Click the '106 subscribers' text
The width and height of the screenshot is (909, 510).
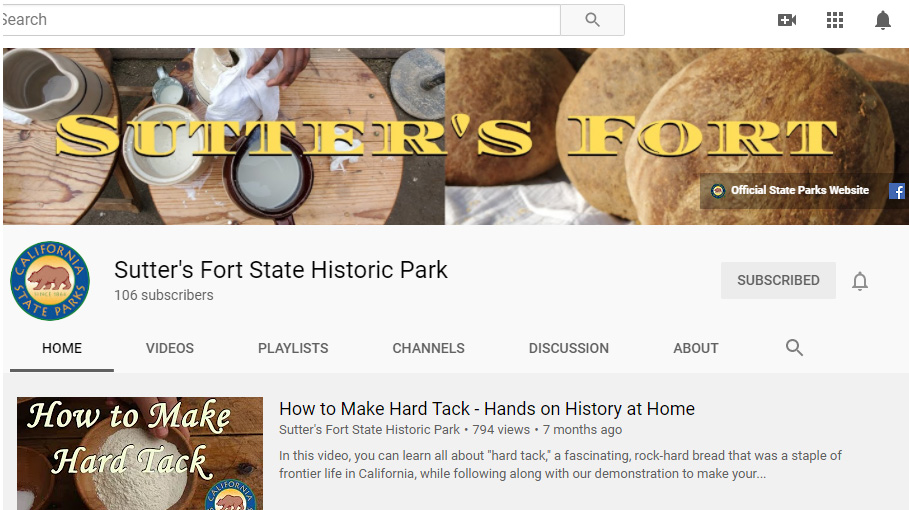(x=164, y=296)
